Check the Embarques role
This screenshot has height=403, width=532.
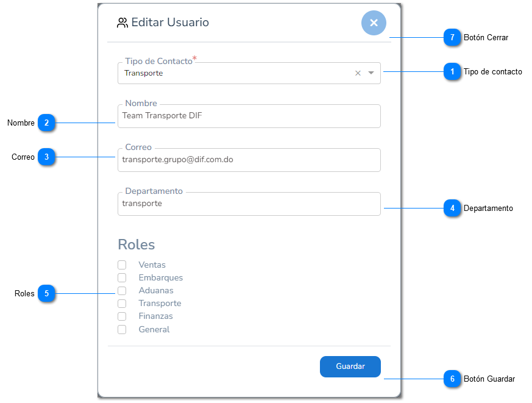coord(122,278)
